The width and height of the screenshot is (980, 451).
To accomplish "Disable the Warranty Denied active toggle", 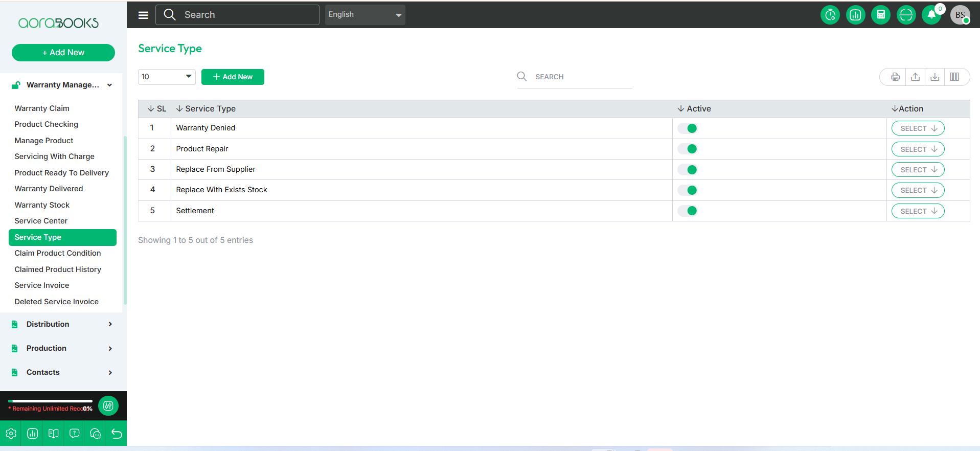I will (688, 128).
